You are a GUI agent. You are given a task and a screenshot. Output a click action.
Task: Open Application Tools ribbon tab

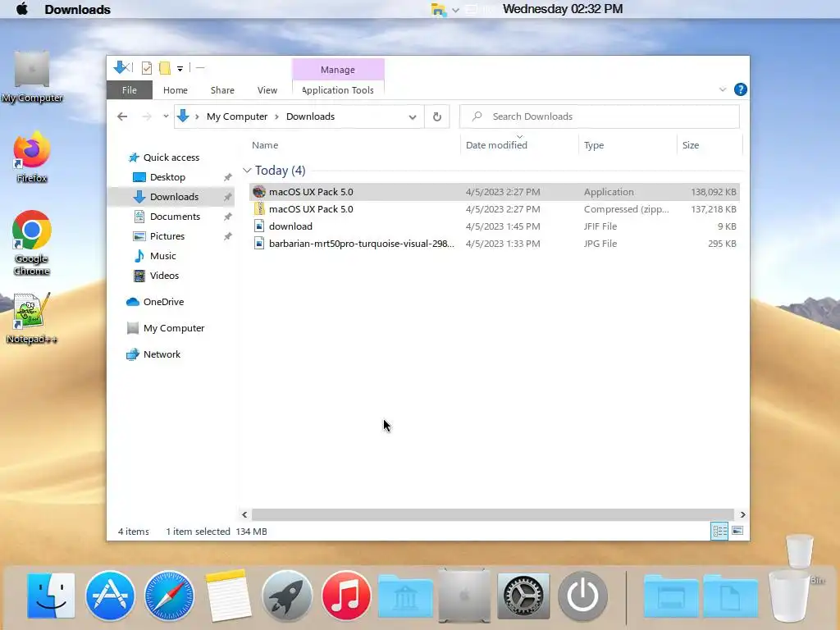(337, 90)
